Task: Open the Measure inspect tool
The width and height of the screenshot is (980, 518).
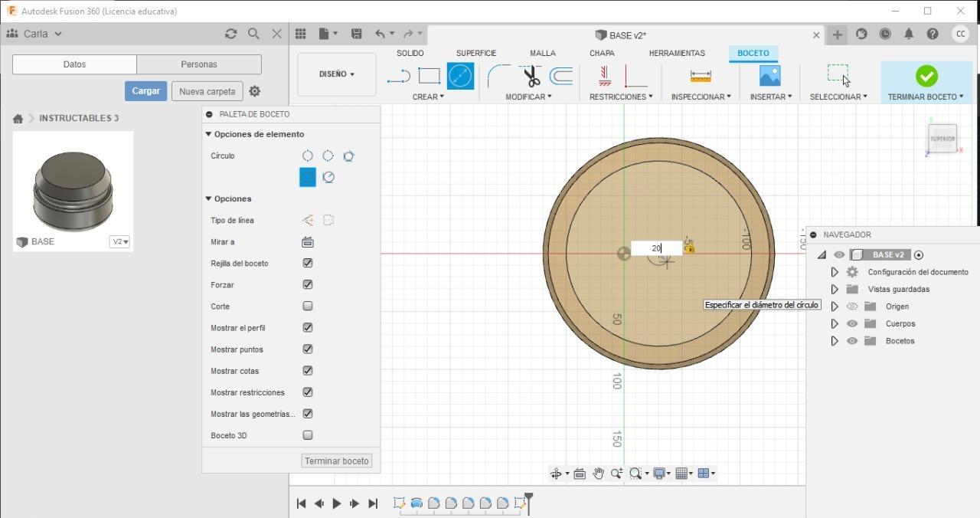Action: (701, 76)
